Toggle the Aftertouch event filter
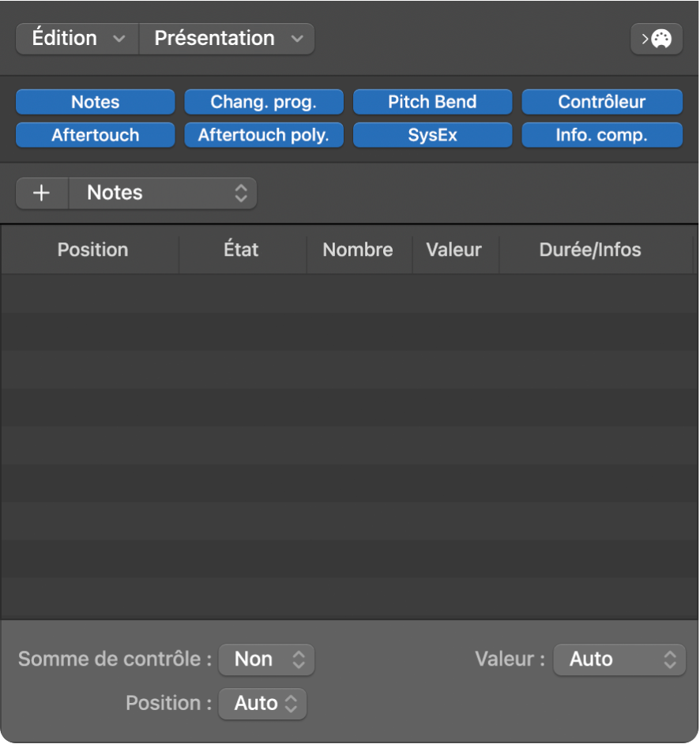The width and height of the screenshot is (700, 744). click(95, 135)
